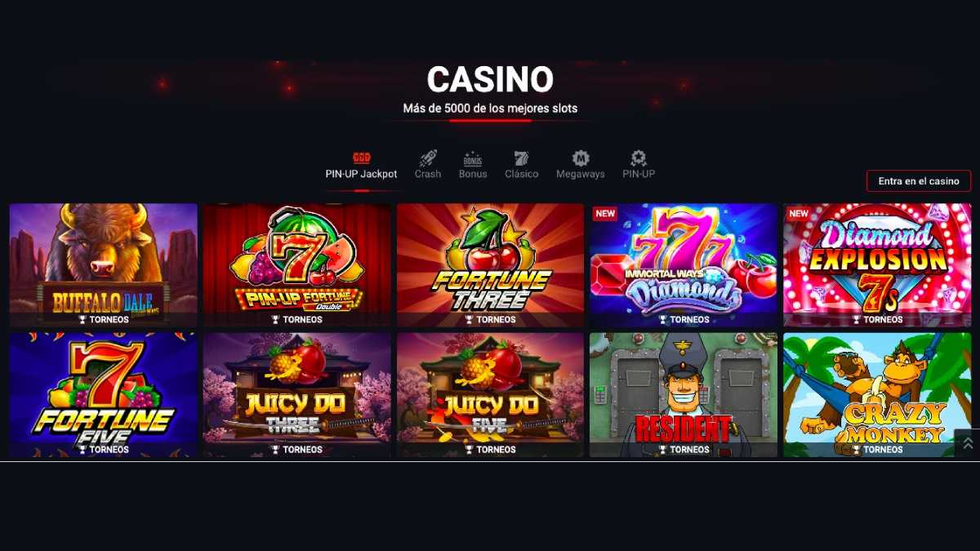980x551 pixels.
Task: Launch Diamond Explosion 7s game tile
Action: pyautogui.click(x=877, y=265)
